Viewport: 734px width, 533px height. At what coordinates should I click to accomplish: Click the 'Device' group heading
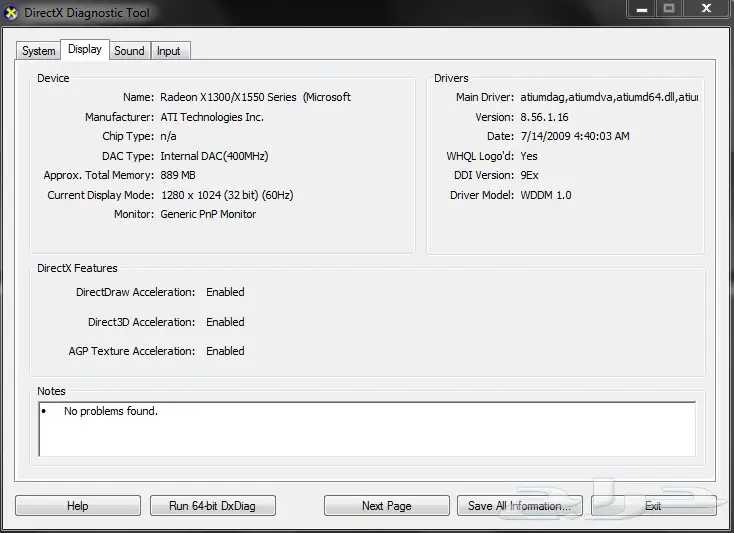click(53, 78)
